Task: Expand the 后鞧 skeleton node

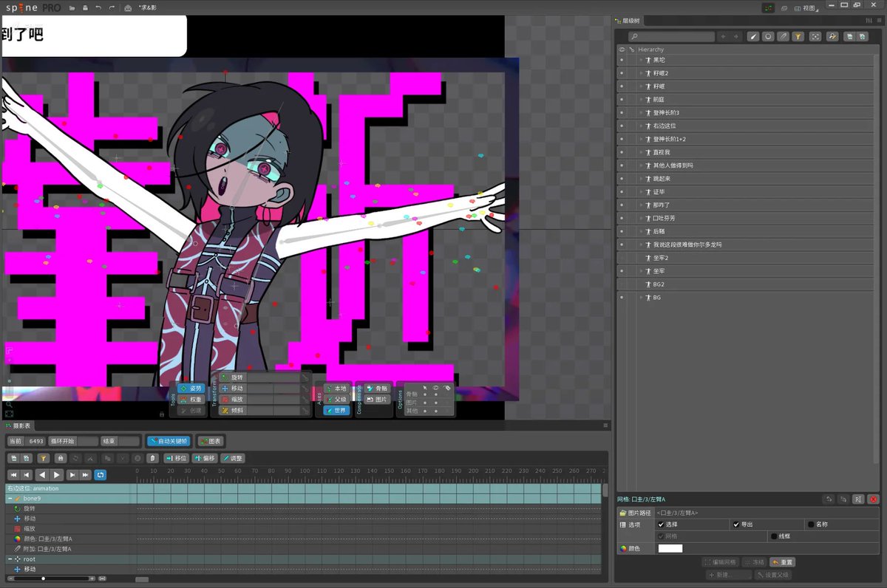Action: [641, 231]
